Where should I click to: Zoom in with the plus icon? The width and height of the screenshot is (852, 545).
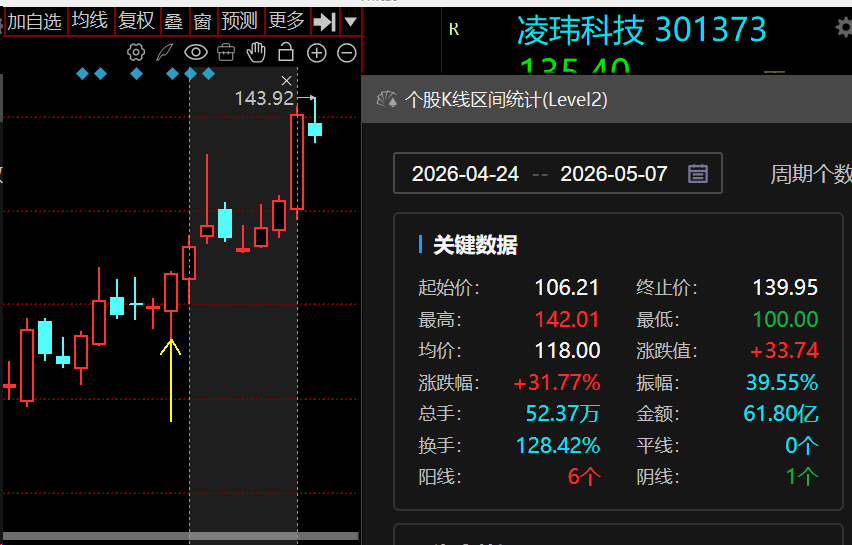[x=317, y=53]
